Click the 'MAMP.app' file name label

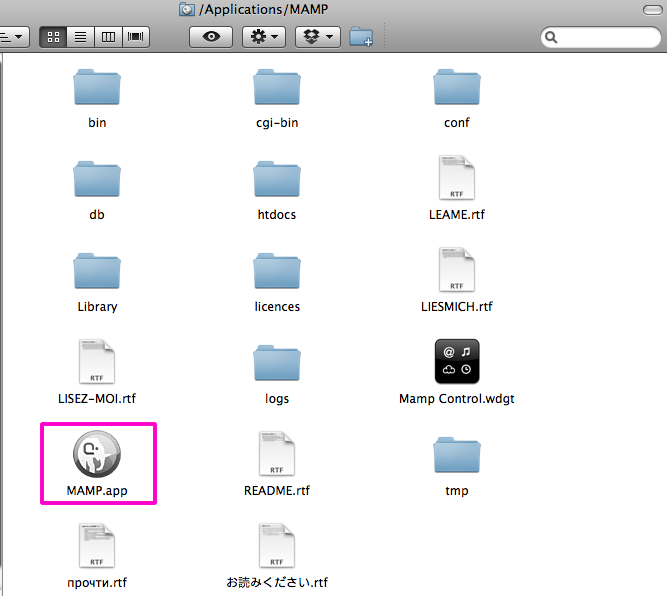[x=97, y=490]
